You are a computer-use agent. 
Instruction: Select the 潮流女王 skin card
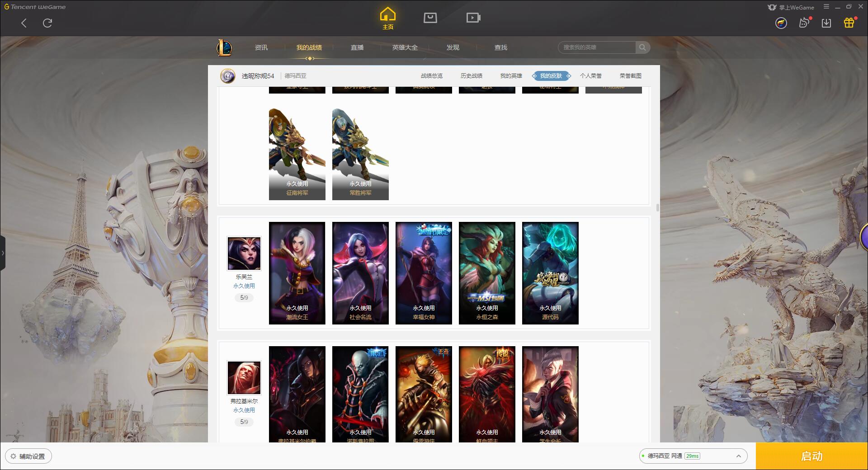(297, 273)
